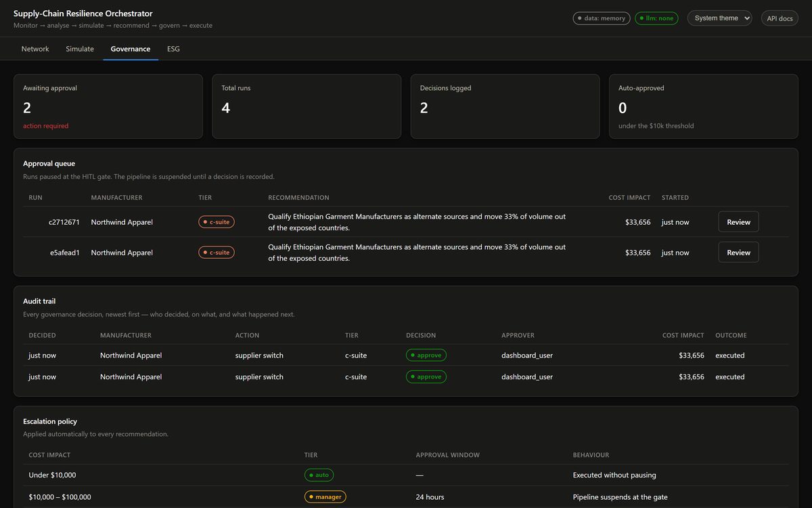The image size is (812, 508).
Task: Review run c2712671
Action: coord(738,222)
